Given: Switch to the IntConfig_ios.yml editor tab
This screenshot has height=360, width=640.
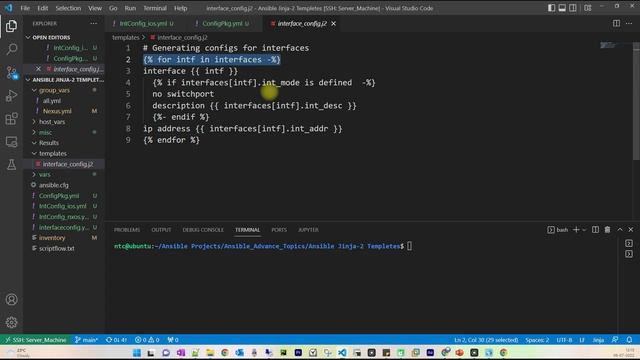Looking at the screenshot, I should click(x=143, y=24).
